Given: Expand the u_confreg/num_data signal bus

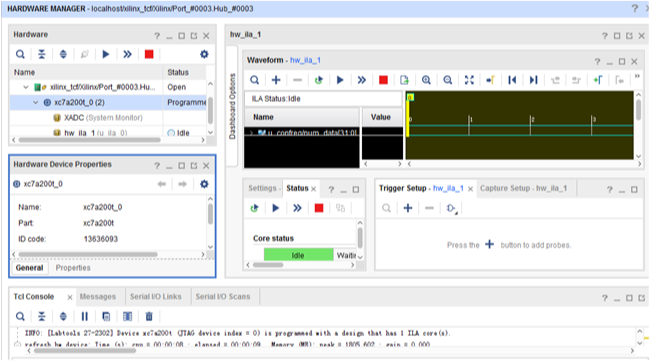Looking at the screenshot, I should pos(251,133).
